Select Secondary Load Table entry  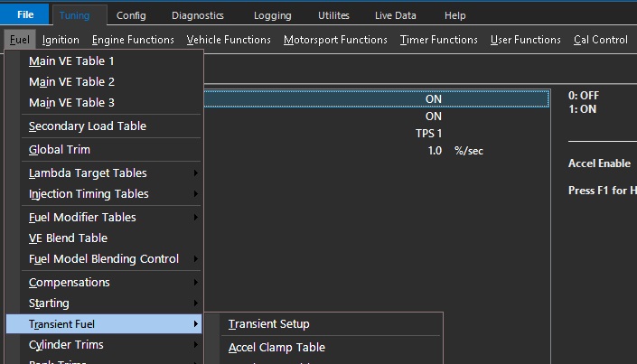(x=87, y=126)
